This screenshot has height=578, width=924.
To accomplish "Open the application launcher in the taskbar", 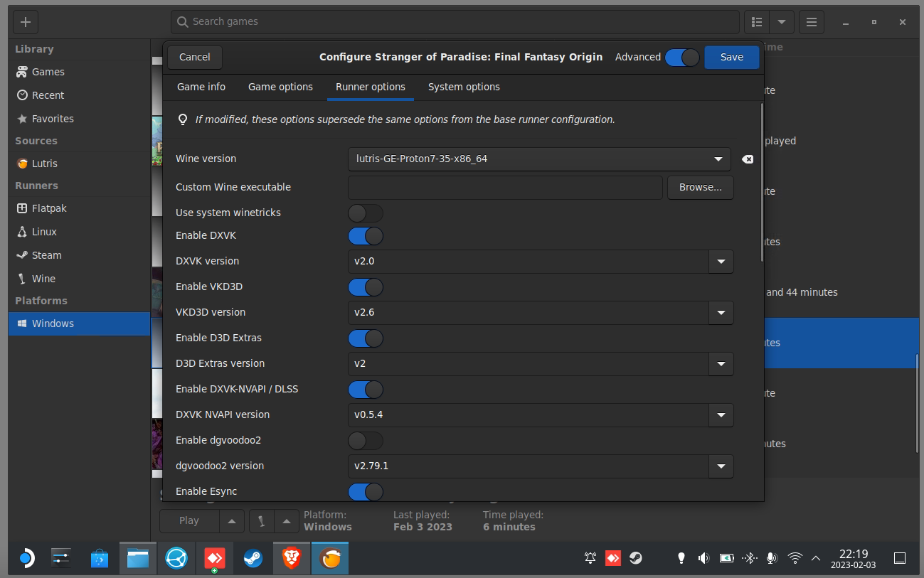I will [26, 559].
